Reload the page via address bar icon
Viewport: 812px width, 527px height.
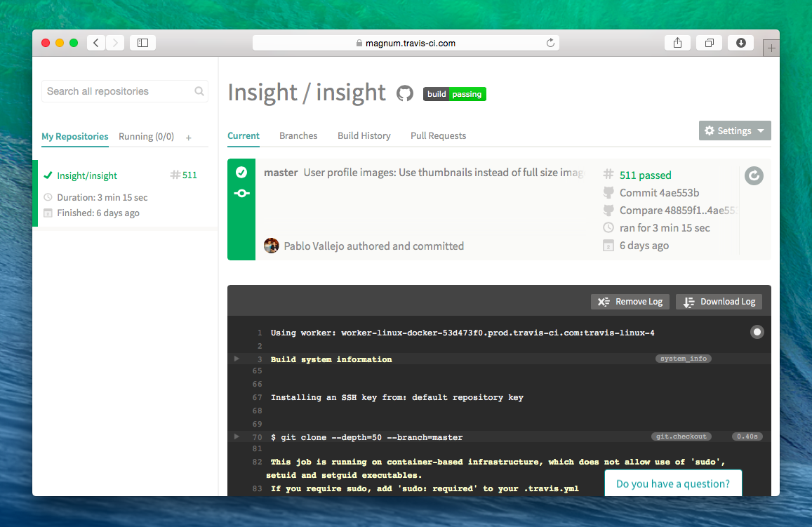pos(550,43)
